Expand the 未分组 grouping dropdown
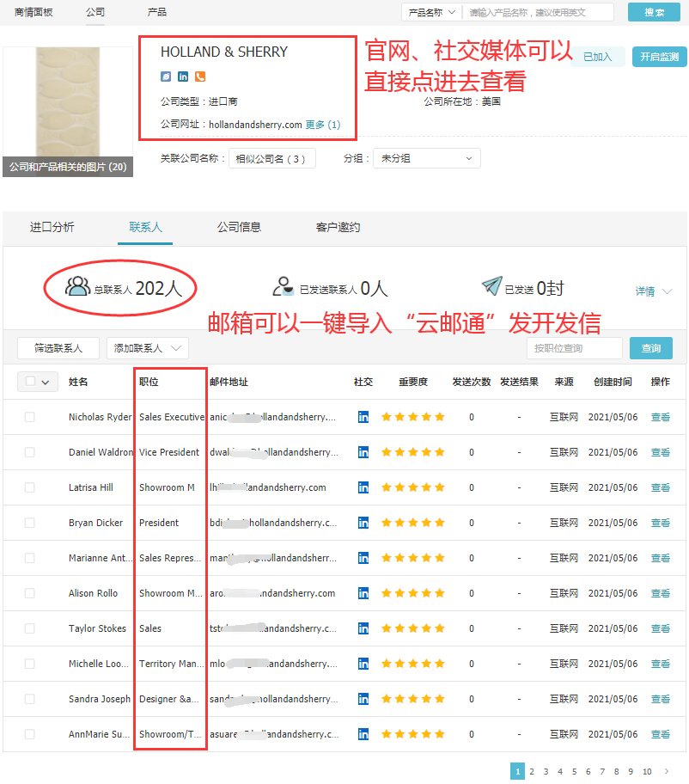Viewport: 689px width, 784px height. click(x=426, y=157)
